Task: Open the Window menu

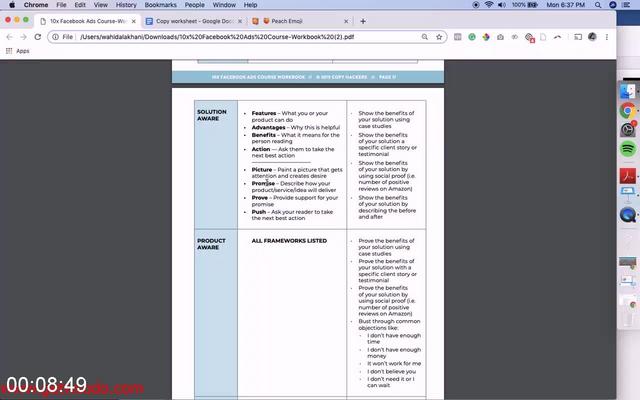Action: click(224, 5)
